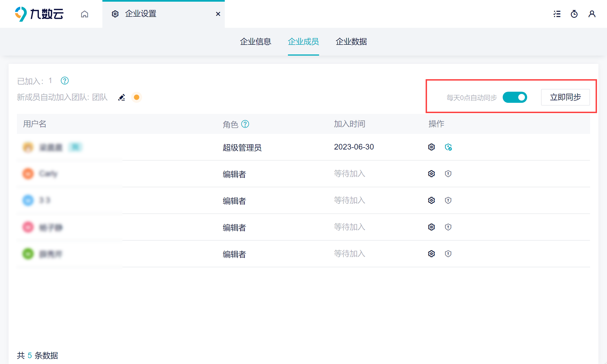
Task: Click teal shield icon in 超级管理员 row
Action: click(448, 147)
